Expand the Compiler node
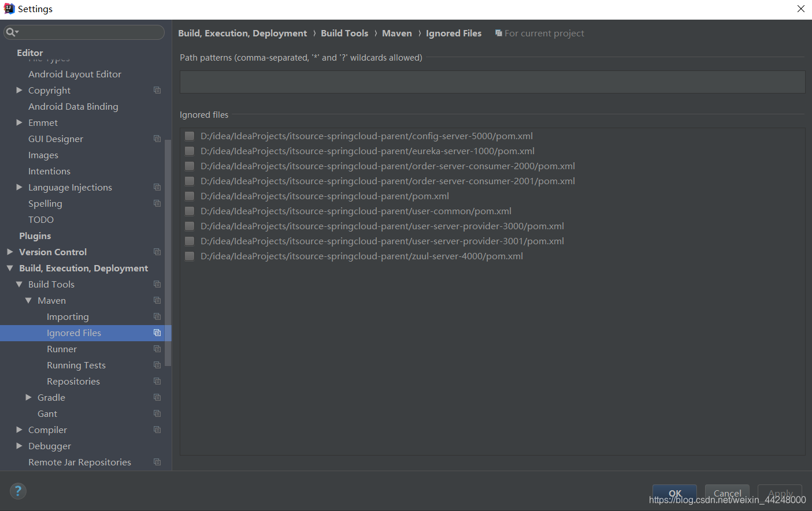 pyautogui.click(x=19, y=430)
